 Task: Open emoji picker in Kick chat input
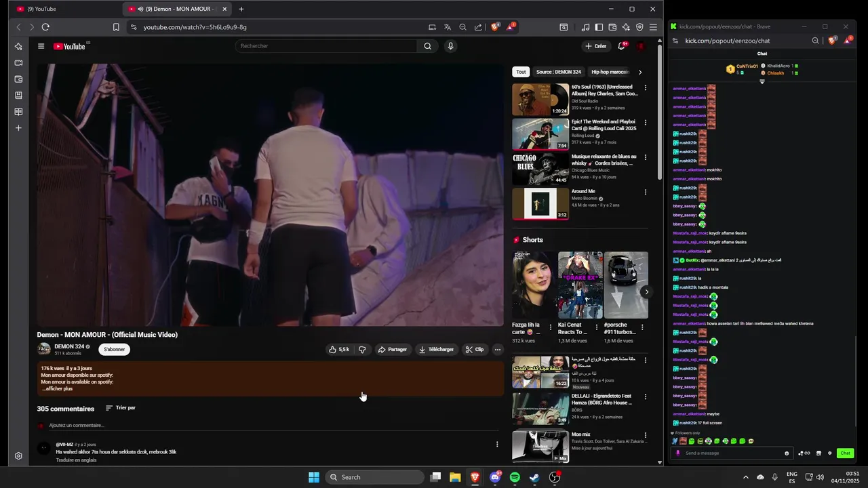787,453
